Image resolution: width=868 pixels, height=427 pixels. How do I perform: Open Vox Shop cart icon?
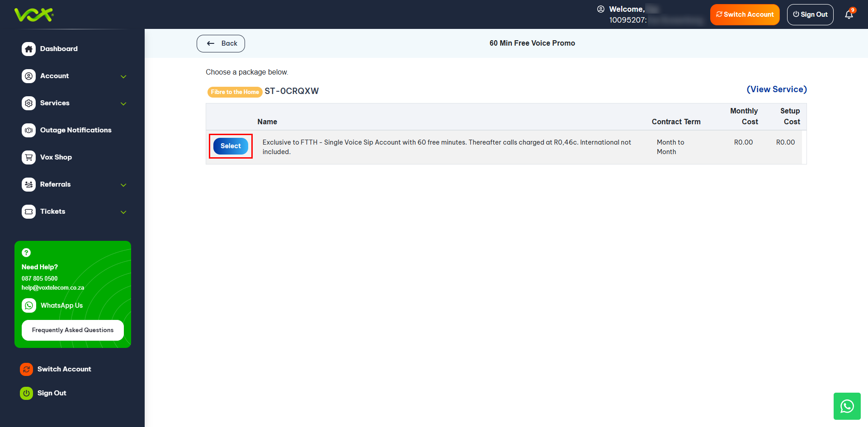coord(28,157)
